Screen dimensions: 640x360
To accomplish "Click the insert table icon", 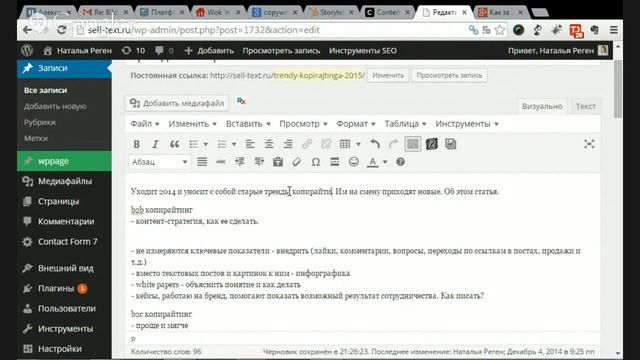I will [345, 144].
